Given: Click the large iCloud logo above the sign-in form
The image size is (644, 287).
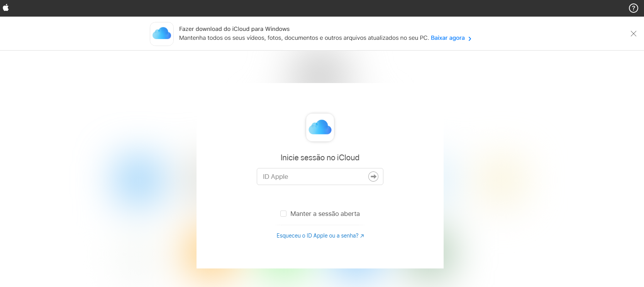Looking at the screenshot, I should tap(320, 127).
